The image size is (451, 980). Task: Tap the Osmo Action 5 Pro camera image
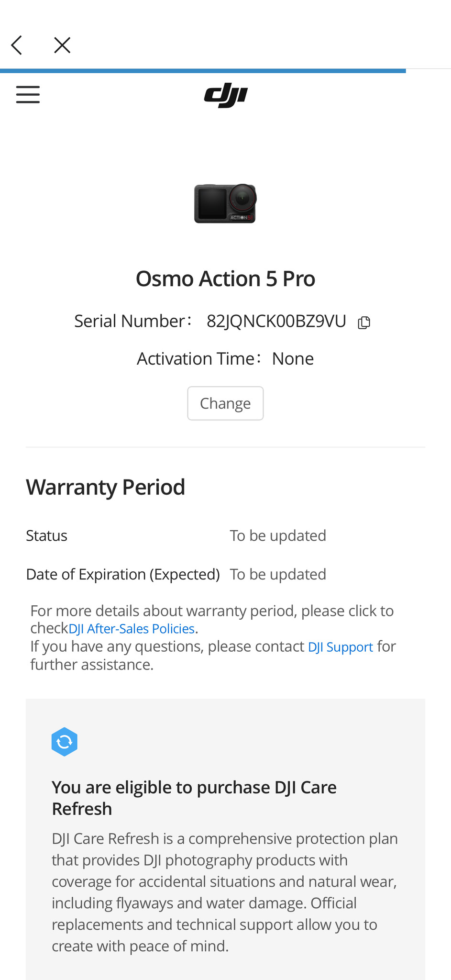225,203
